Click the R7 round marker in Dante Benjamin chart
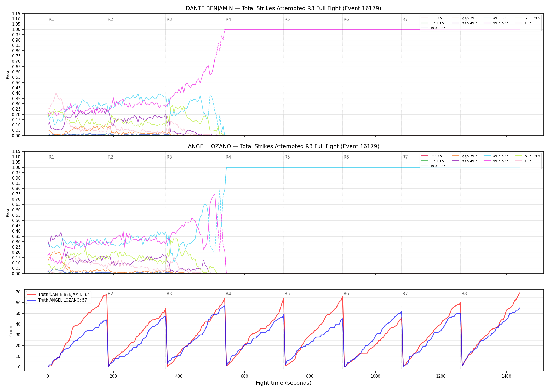The image size is (549, 392). 405,19
